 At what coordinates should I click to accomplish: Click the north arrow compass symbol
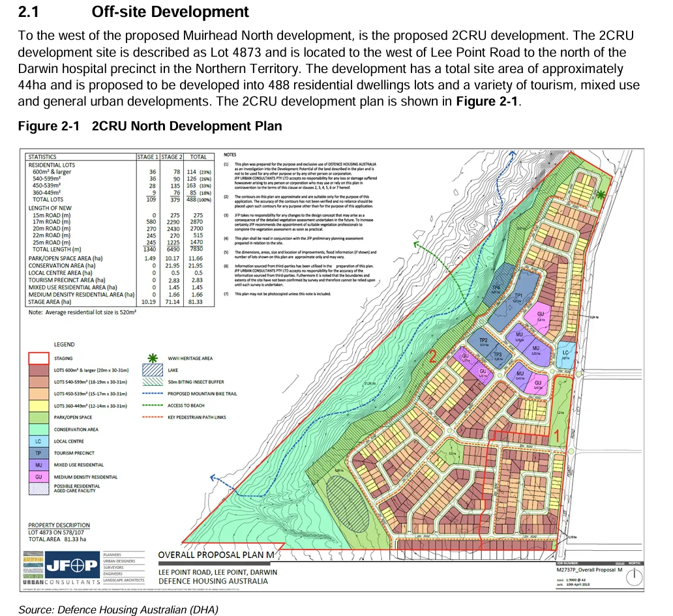click(634, 577)
